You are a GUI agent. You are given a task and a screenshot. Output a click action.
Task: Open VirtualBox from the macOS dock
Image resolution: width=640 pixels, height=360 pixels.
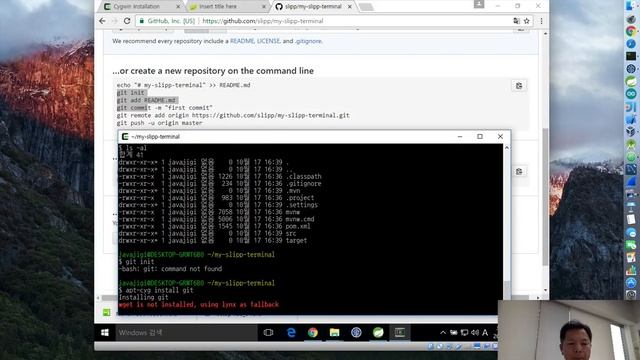click(x=631, y=131)
